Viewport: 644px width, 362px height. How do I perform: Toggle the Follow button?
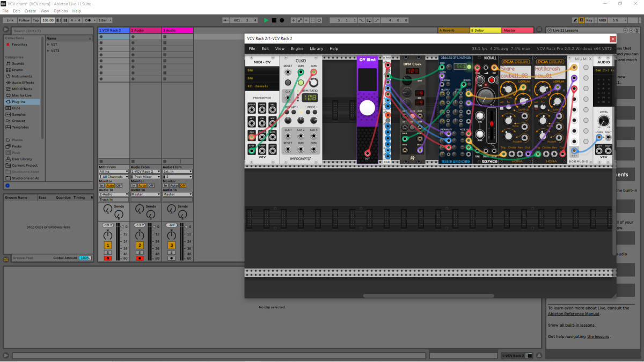pos(24,20)
